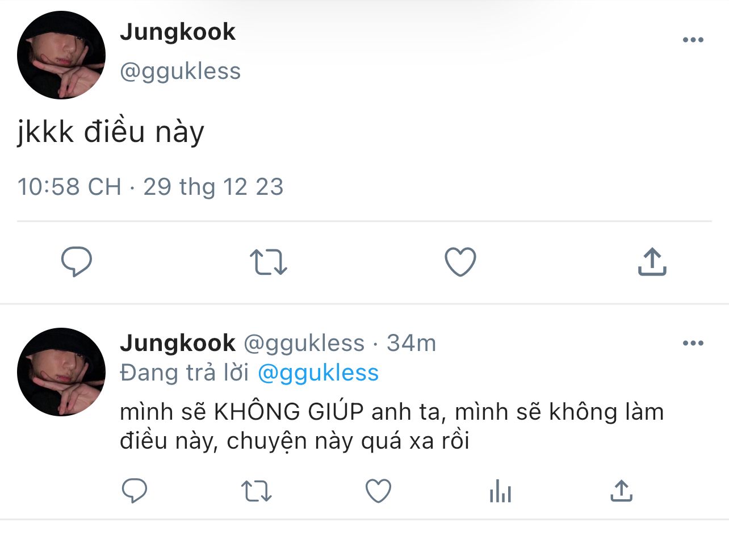
Task: Open the 34m timestamp on the reply
Action: [412, 343]
